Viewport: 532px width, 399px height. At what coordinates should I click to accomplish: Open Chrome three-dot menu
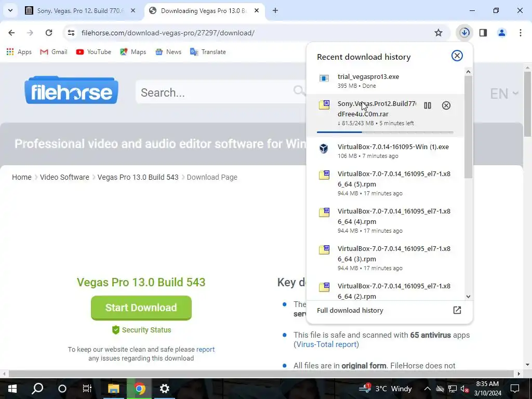(521, 33)
